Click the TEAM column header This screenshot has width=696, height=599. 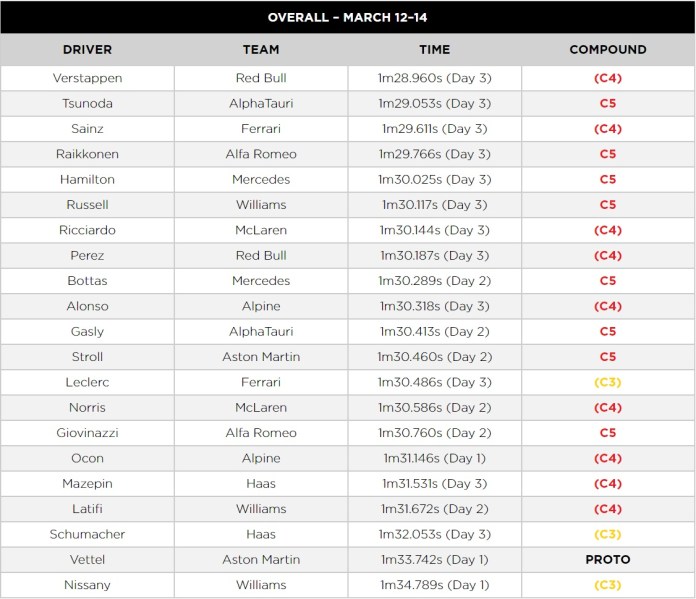[261, 49]
